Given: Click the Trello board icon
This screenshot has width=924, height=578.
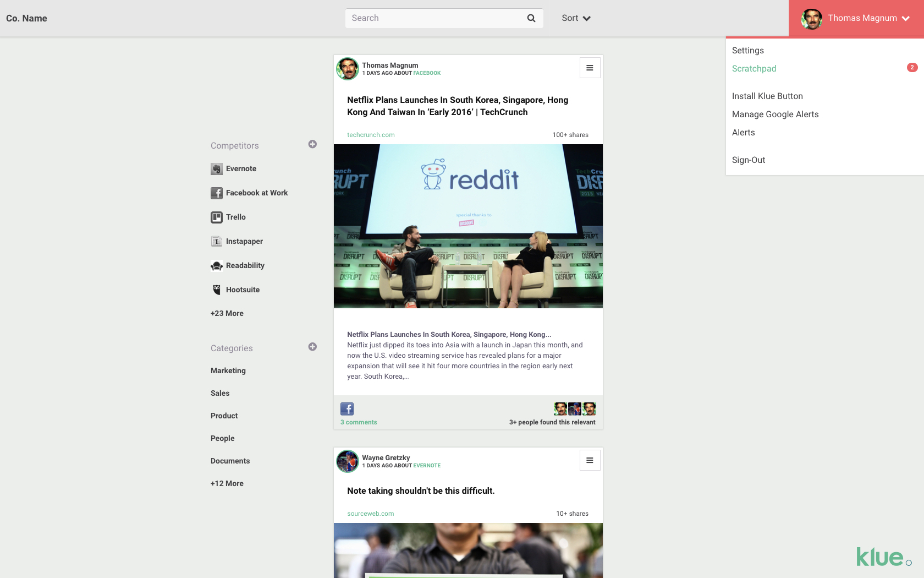Looking at the screenshot, I should pyautogui.click(x=217, y=217).
